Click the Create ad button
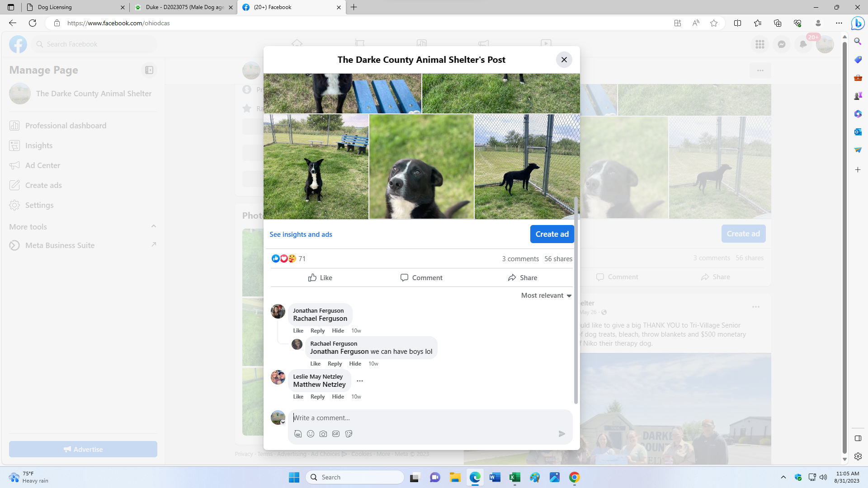 [x=552, y=234]
